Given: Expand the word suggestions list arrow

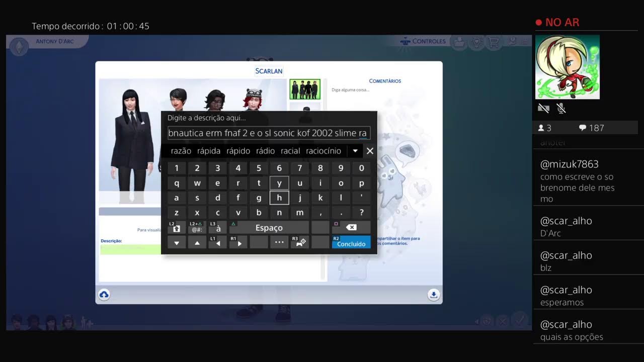Looking at the screenshot, I should [355, 151].
